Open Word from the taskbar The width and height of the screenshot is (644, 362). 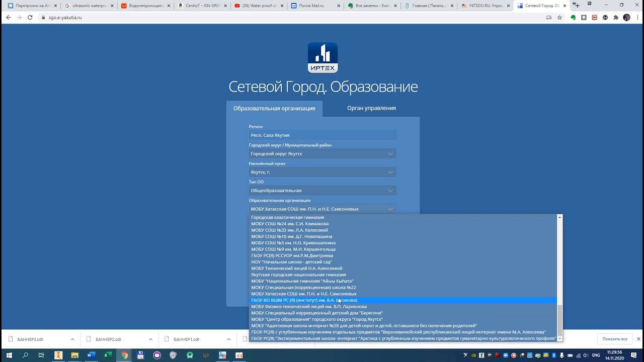(91, 355)
